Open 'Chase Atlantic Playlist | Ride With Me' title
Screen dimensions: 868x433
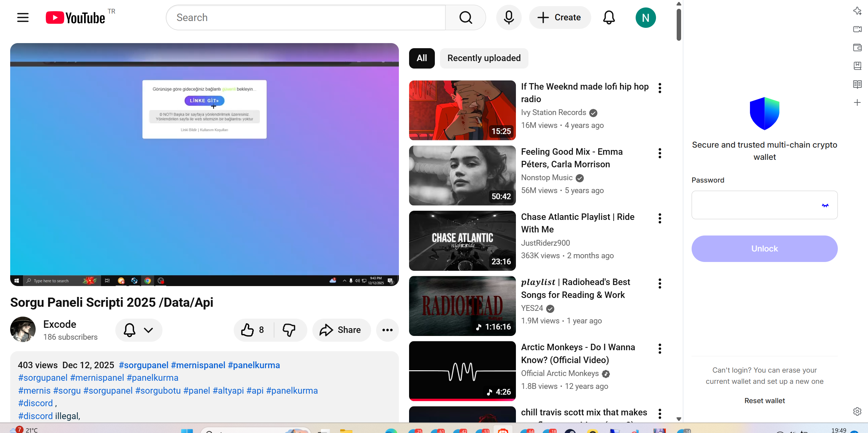tap(578, 223)
